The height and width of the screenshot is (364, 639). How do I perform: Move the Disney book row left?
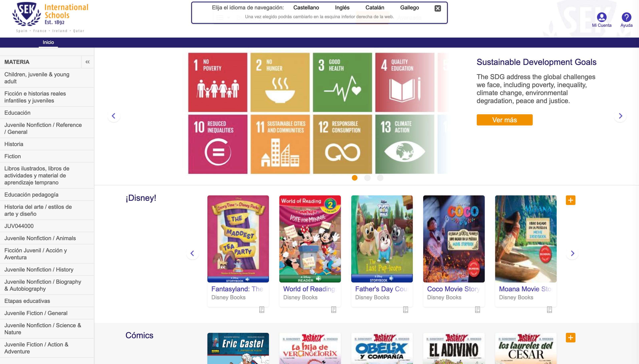192,253
